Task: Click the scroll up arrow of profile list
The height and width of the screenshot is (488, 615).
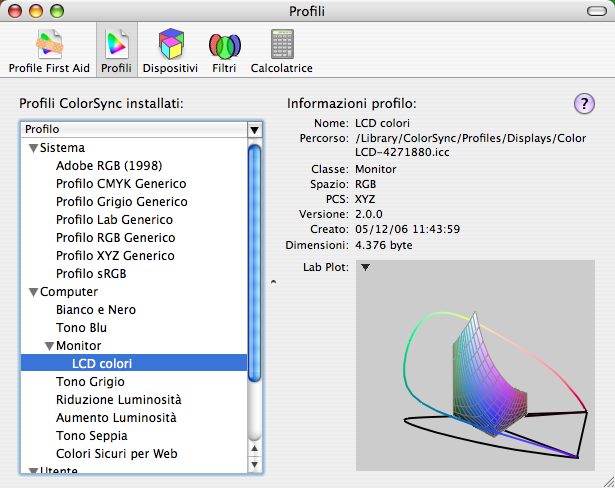Action: pyautogui.click(x=255, y=448)
